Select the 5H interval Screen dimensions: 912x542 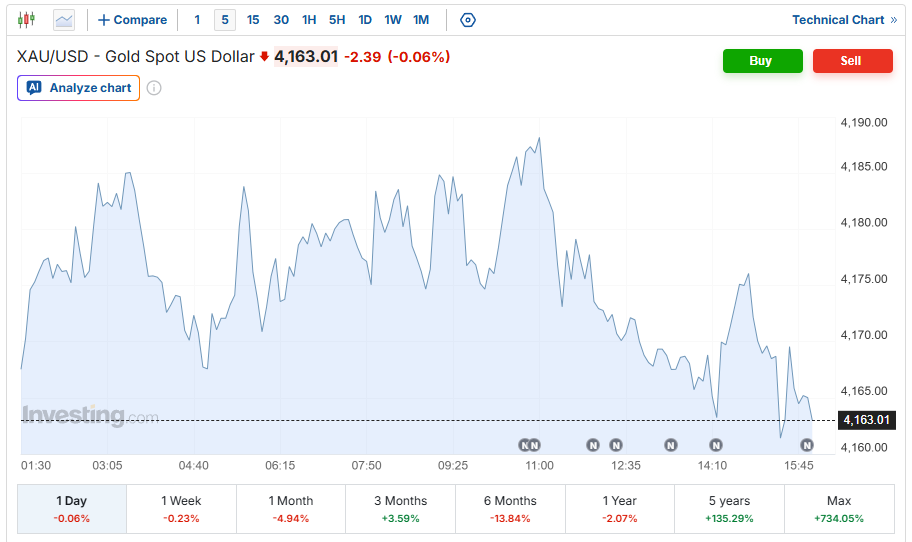pos(337,20)
